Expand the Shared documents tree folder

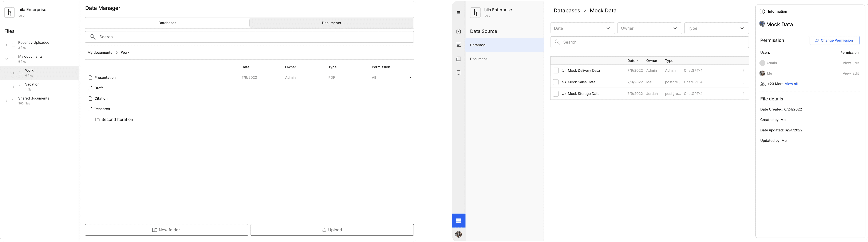[x=6, y=101]
